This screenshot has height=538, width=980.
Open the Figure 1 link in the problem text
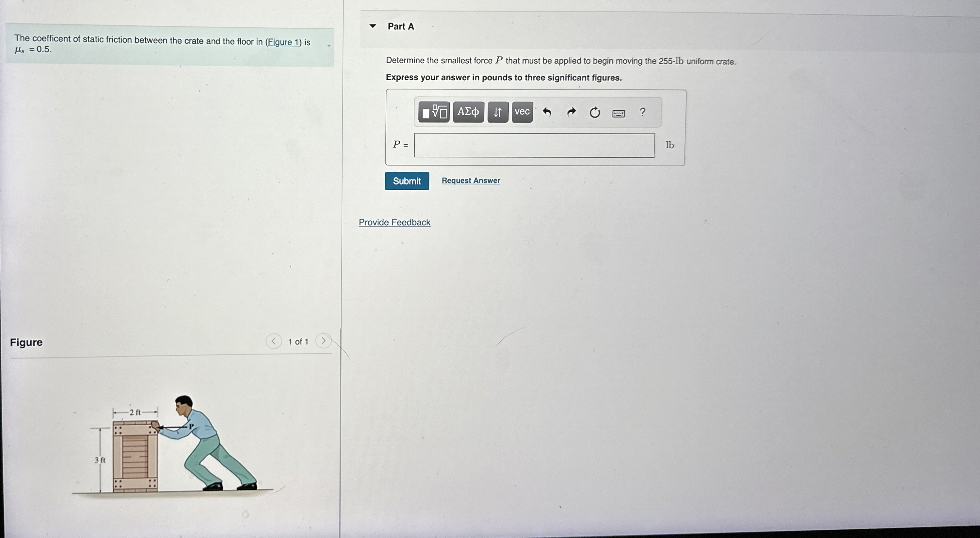(x=283, y=42)
